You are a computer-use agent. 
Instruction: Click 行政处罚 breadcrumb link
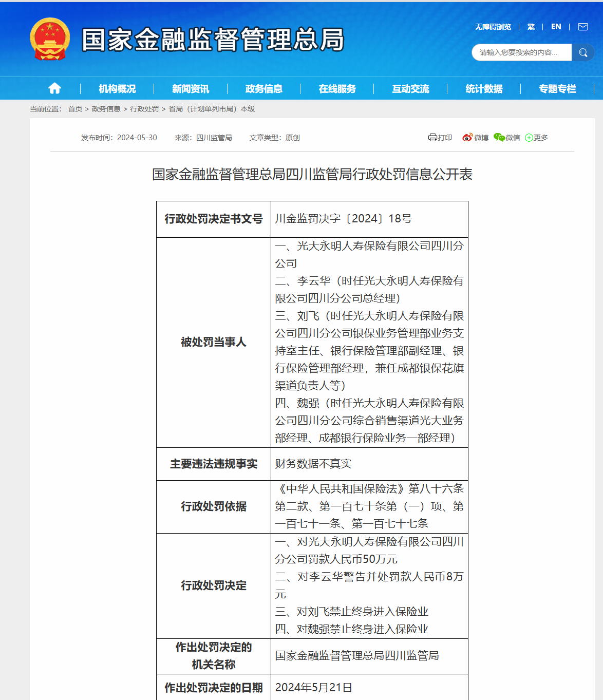(x=144, y=109)
